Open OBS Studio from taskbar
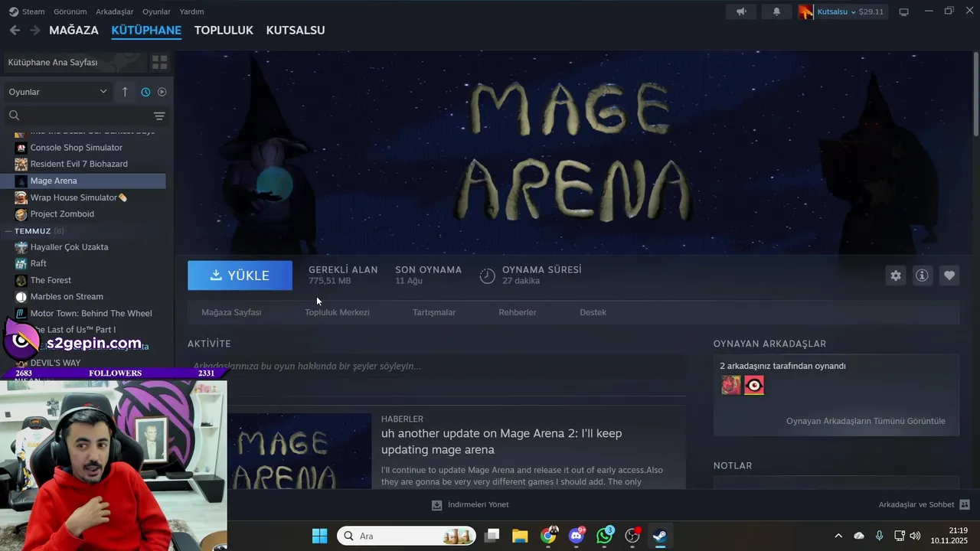The height and width of the screenshot is (551, 980). (x=632, y=536)
